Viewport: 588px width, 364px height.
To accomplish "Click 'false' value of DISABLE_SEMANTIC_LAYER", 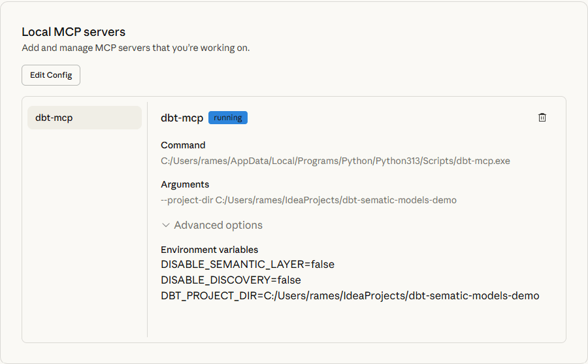I will coord(322,265).
